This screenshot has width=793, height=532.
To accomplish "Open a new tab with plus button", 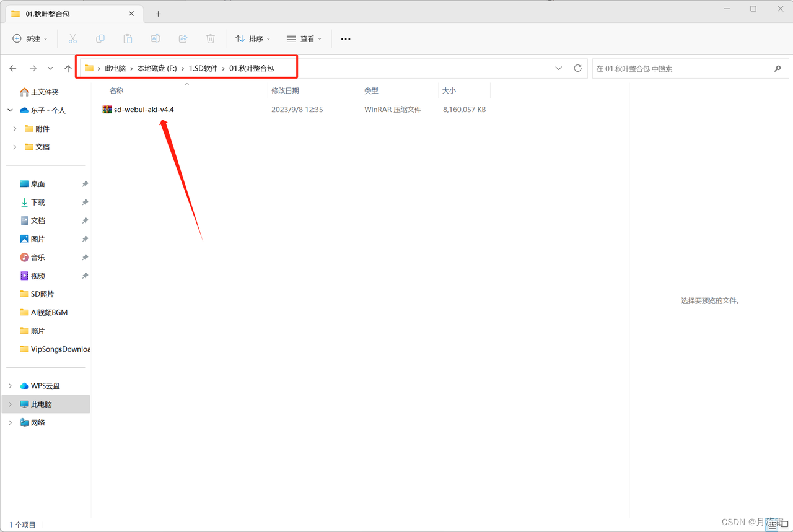I will (x=158, y=14).
